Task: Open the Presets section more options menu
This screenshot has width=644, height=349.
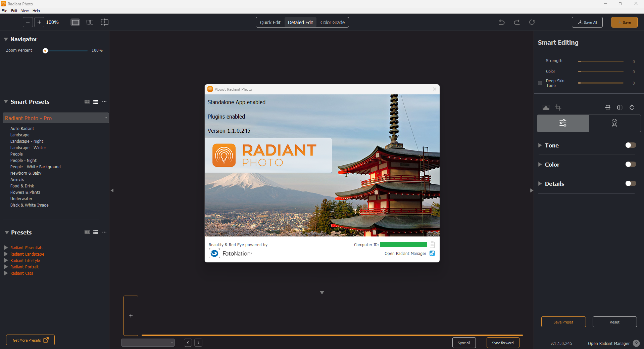Action: [104, 232]
